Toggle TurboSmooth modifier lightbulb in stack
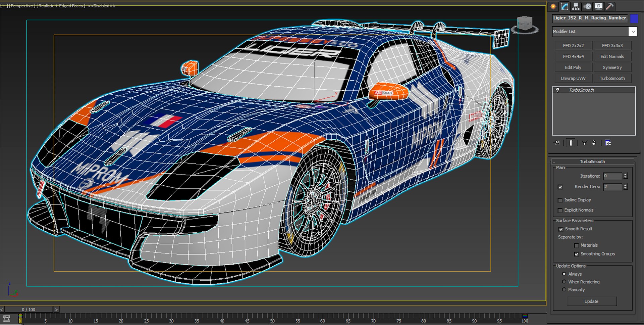Viewport: 644px width, 325px height. (557, 90)
